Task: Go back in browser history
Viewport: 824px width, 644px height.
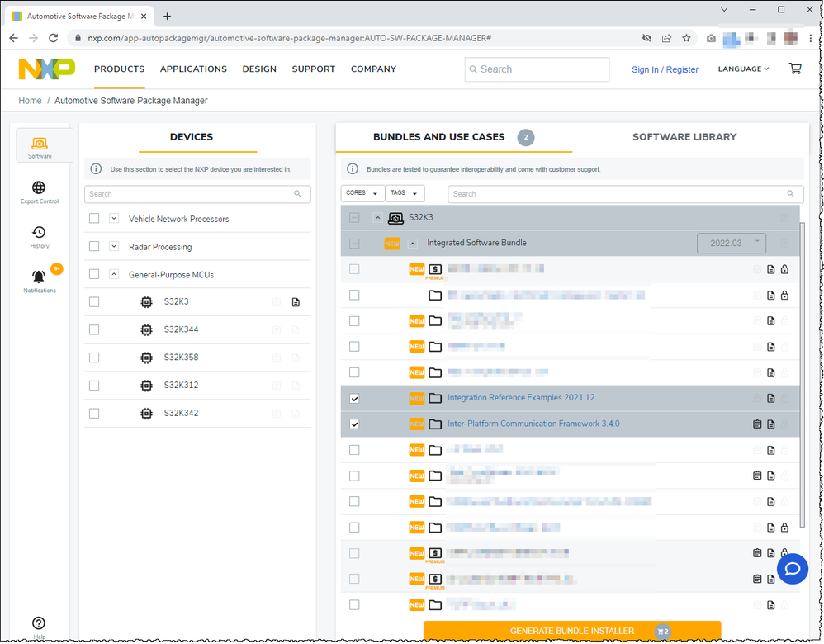Action: pyautogui.click(x=14, y=38)
